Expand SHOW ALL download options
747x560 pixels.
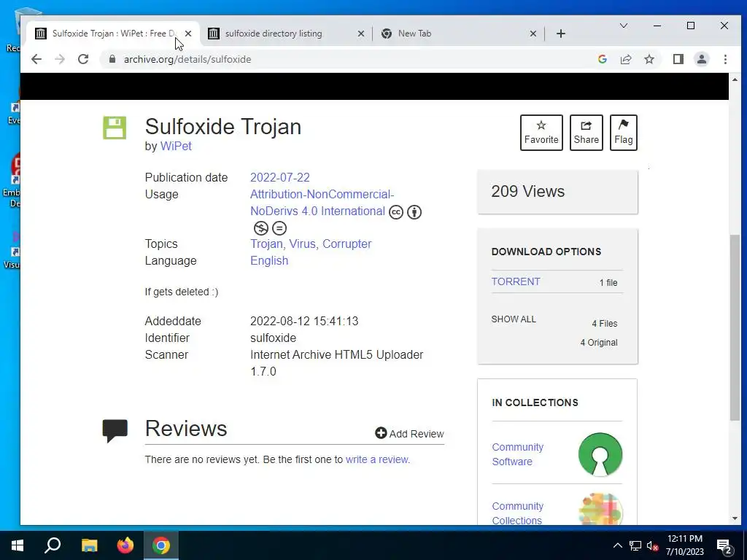tap(514, 319)
